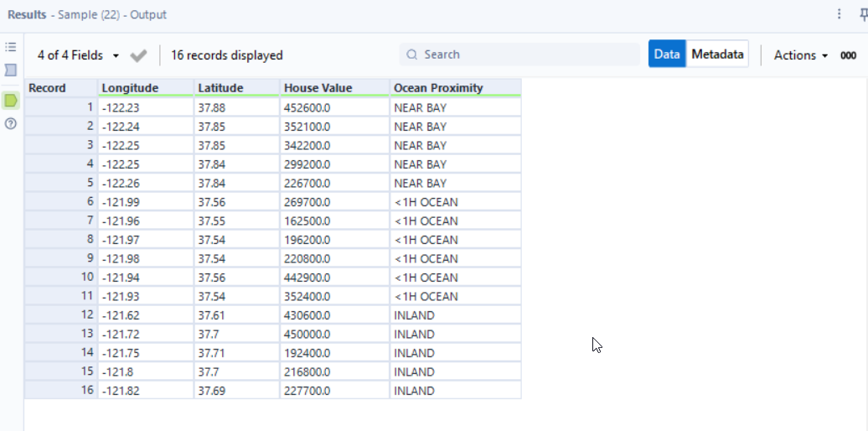Switch to the Metadata view
This screenshot has height=431, width=868.
click(717, 55)
